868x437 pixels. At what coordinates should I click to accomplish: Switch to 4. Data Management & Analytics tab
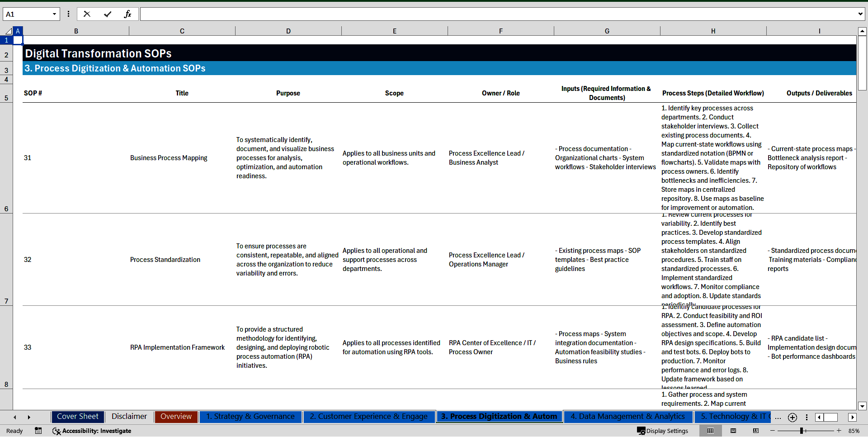click(627, 417)
